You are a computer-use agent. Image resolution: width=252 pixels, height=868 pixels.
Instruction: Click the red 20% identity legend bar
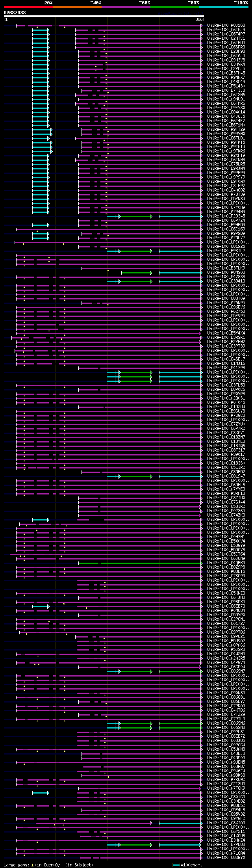coord(28,7)
